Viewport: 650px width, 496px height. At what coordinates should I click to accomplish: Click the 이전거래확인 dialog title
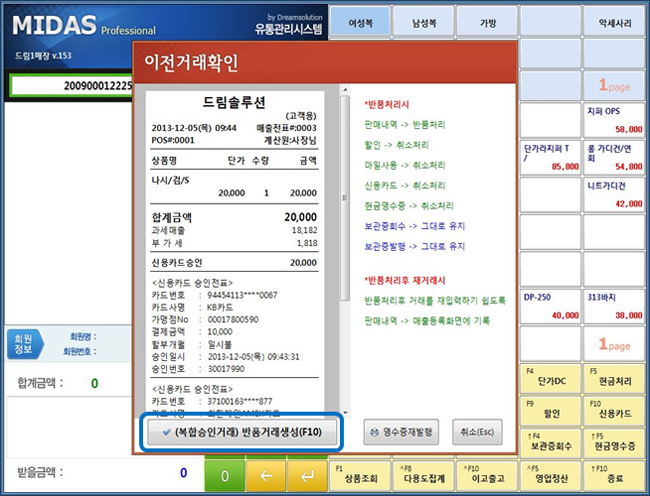191,63
